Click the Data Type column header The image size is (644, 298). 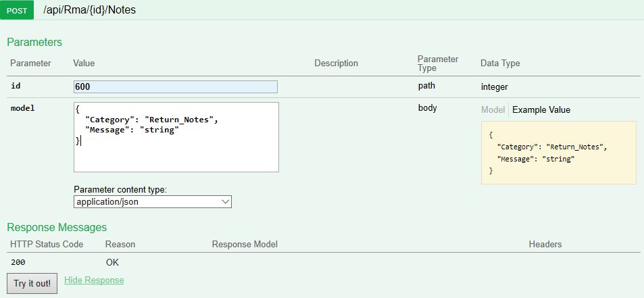(x=500, y=64)
